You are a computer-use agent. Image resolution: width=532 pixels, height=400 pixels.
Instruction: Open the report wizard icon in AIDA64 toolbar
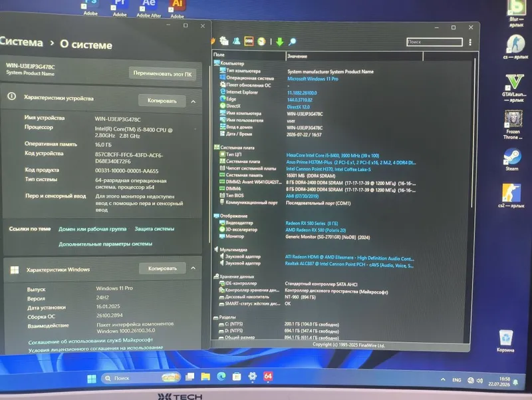click(224, 41)
